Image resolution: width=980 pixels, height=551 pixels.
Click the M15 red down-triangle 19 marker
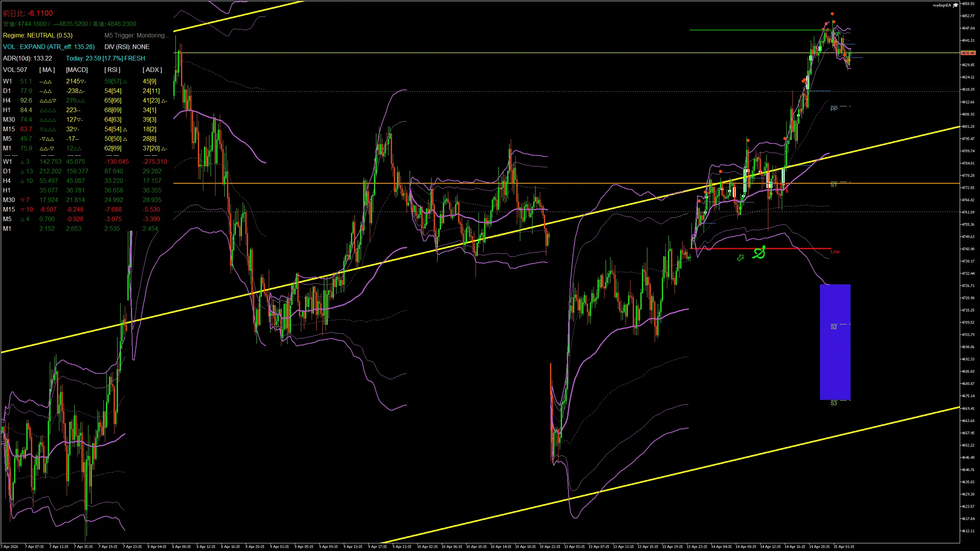(26, 209)
